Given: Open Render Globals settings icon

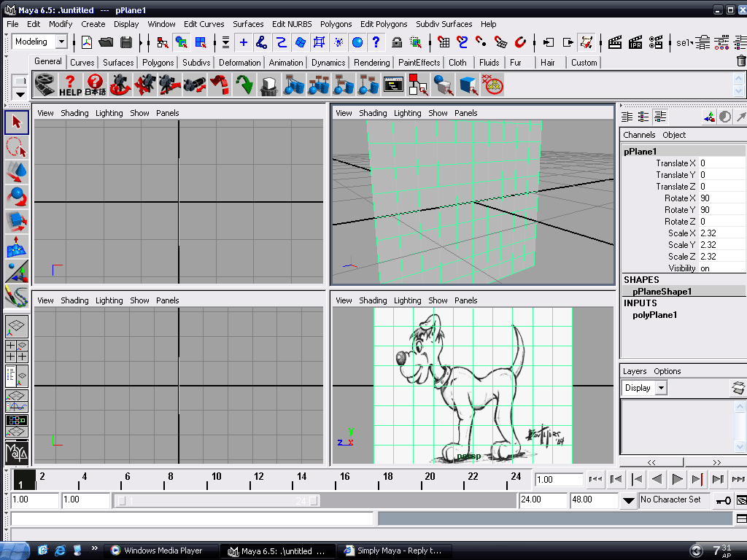Looking at the screenshot, I should [x=656, y=42].
